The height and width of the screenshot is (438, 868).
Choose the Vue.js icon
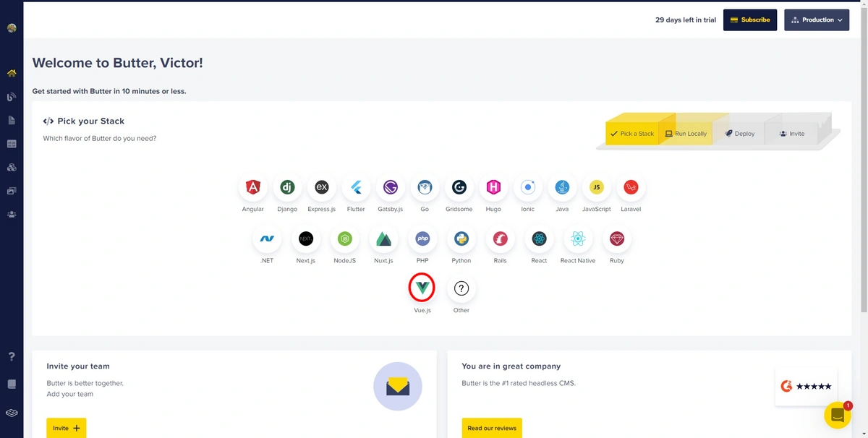pyautogui.click(x=422, y=288)
